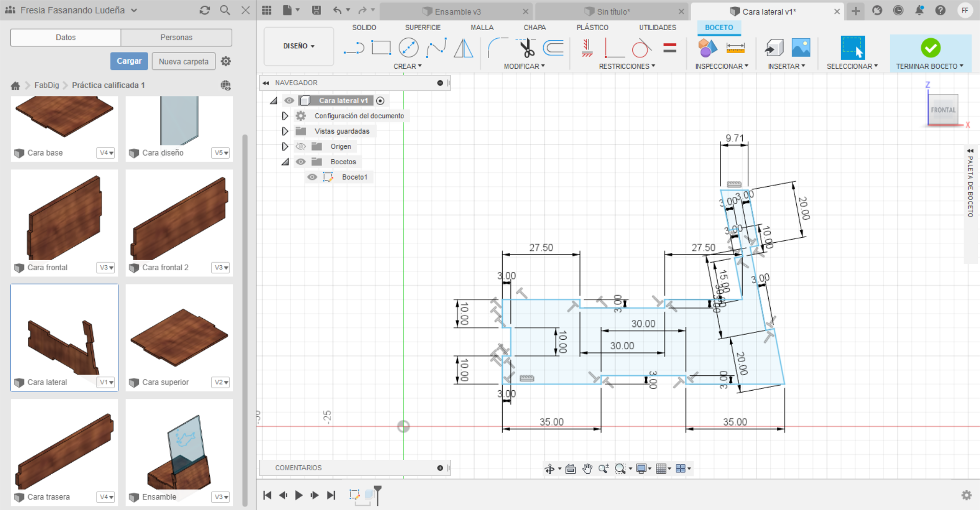Click the green Finish Sketch checkmark
Image resolution: width=980 pixels, height=510 pixels.
click(930, 48)
